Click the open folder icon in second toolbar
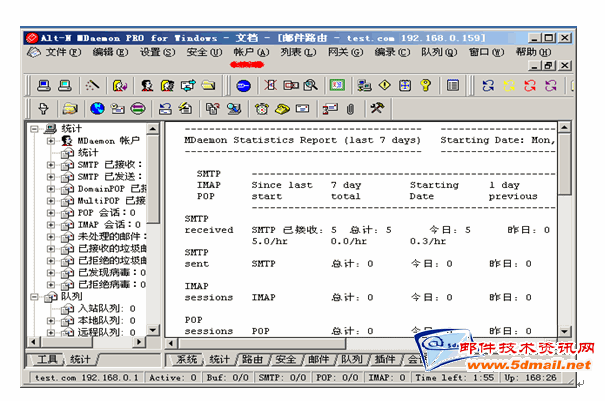The height and width of the screenshot is (401, 605). [x=70, y=108]
